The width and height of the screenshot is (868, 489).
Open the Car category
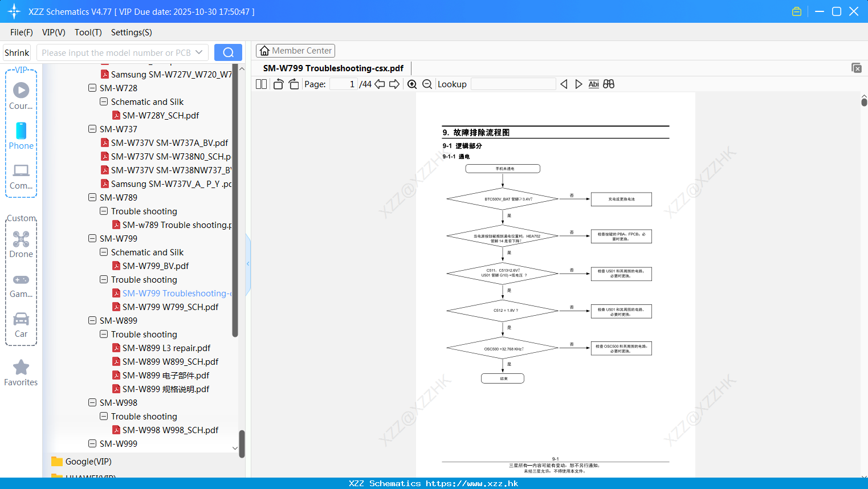[x=21, y=324]
